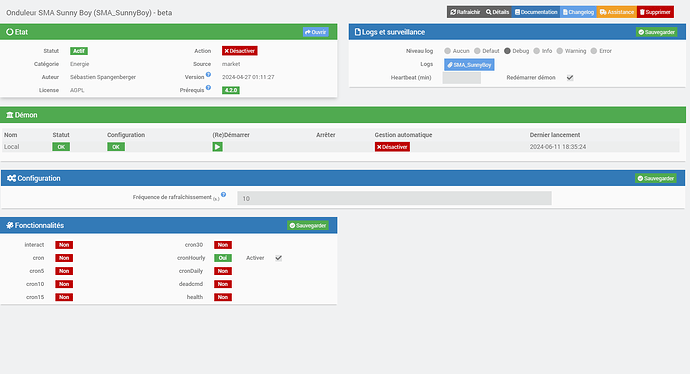690x374 pixels.
Task: Click Désactiver under Gestion automatique
Action: pos(392,147)
